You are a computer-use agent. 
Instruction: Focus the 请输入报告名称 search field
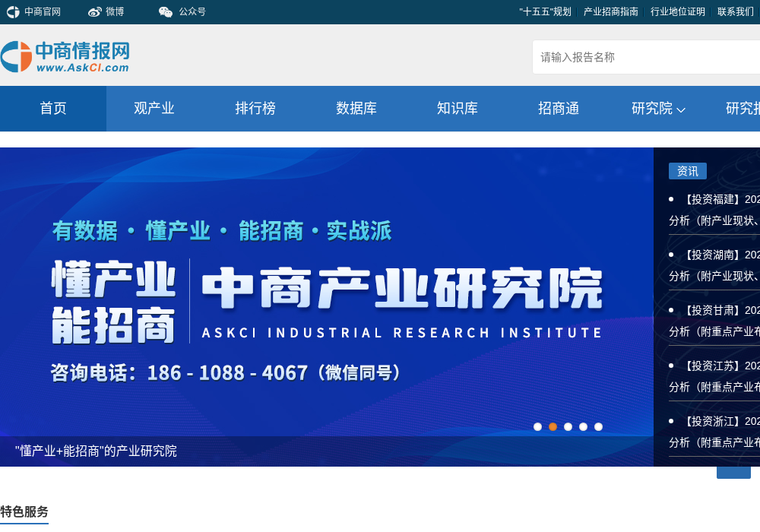(646, 57)
